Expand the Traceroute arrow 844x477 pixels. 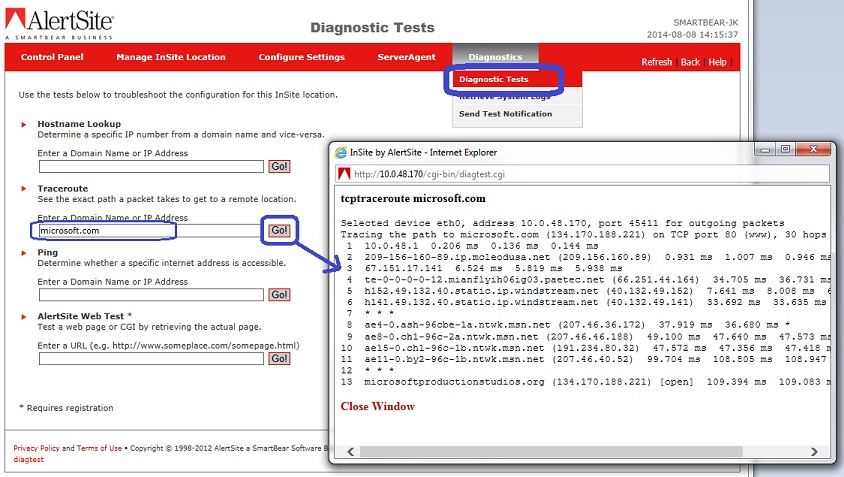coord(24,188)
